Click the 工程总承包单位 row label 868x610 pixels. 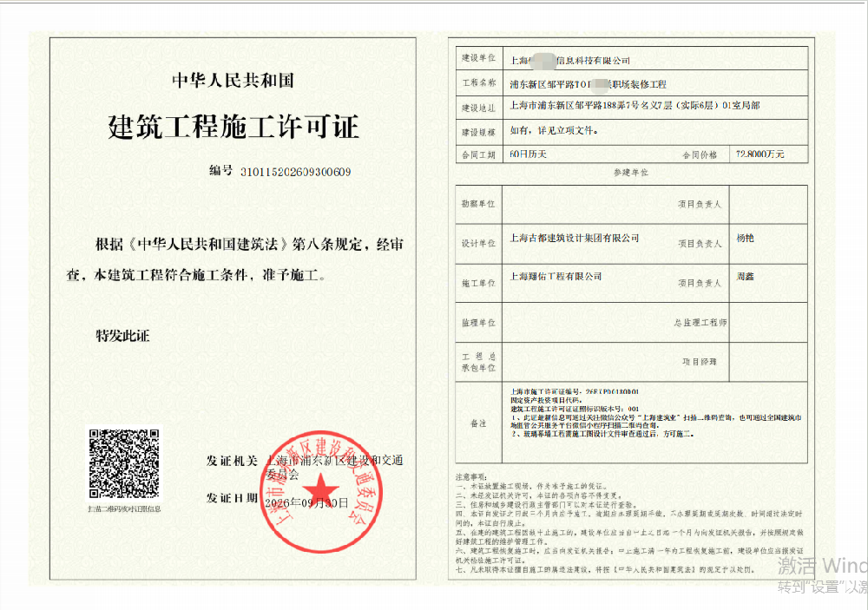[478, 362]
